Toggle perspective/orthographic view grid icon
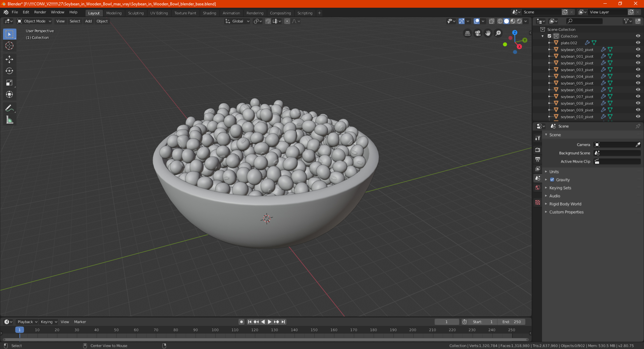 point(468,33)
